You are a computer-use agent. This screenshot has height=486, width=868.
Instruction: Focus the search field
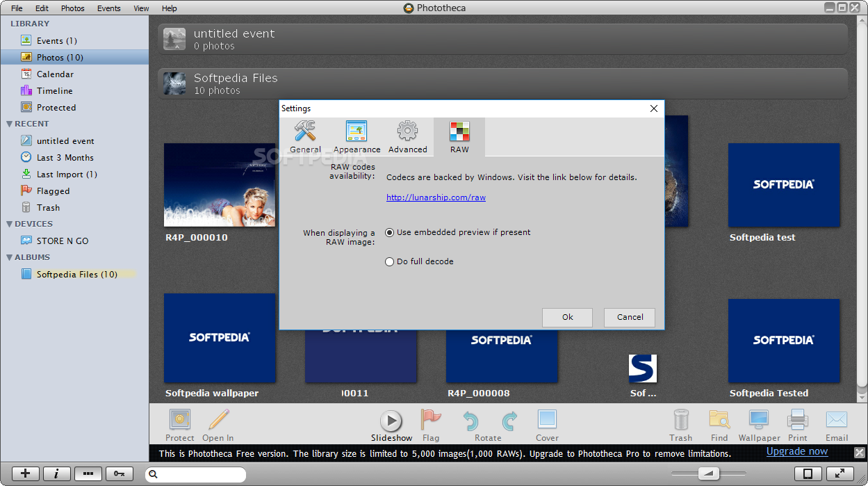click(x=196, y=474)
